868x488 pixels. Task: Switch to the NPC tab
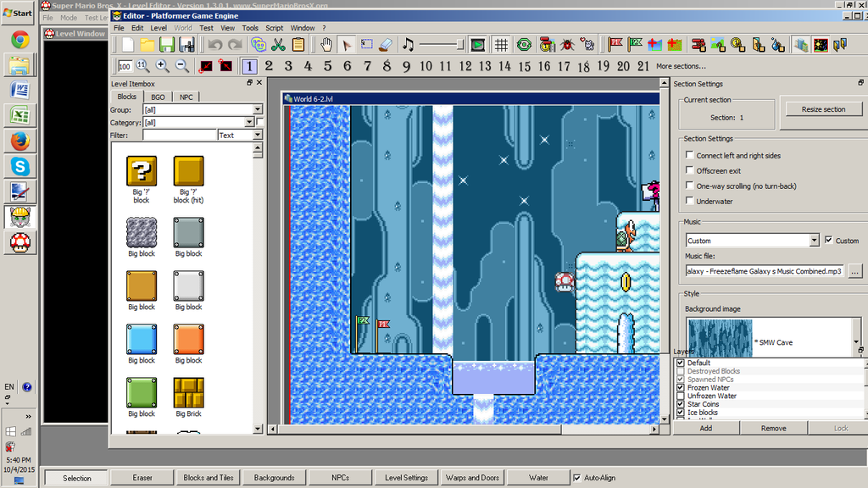(x=186, y=97)
